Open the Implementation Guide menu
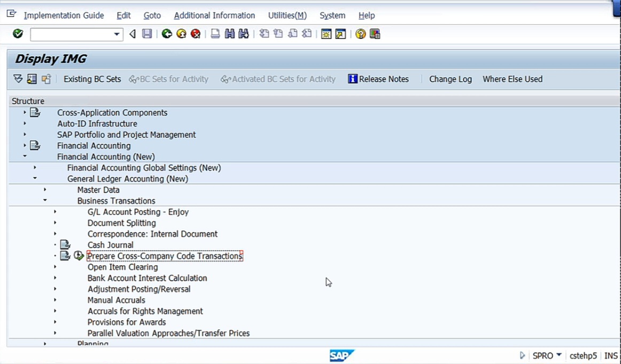Screen dimensions: 621x364 pyautogui.click(x=64, y=16)
